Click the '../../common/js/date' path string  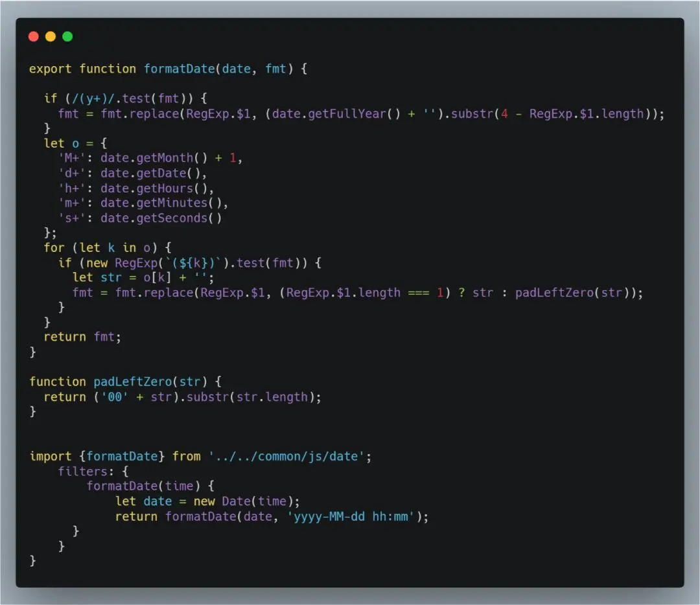coord(286,457)
